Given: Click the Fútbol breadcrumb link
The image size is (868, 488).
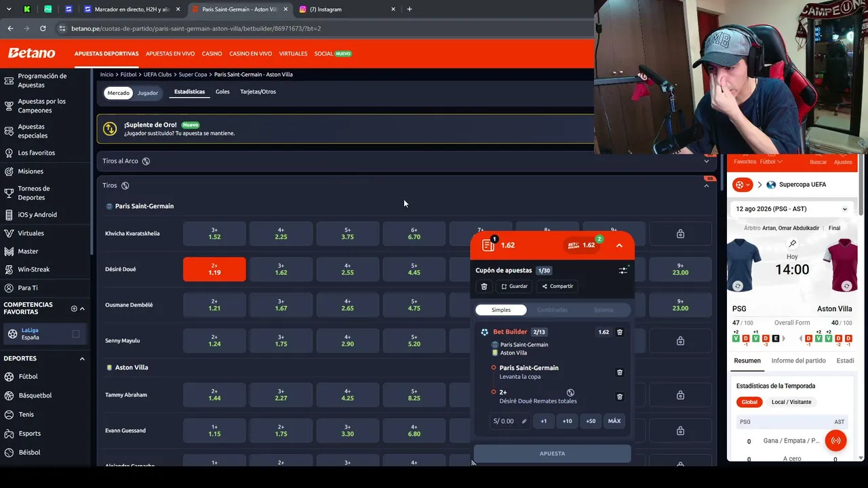Looking at the screenshot, I should click(x=128, y=75).
